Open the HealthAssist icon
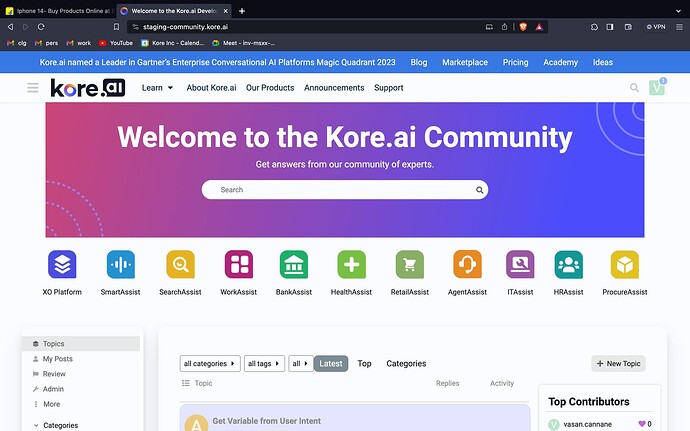The image size is (690, 431). 351,264
